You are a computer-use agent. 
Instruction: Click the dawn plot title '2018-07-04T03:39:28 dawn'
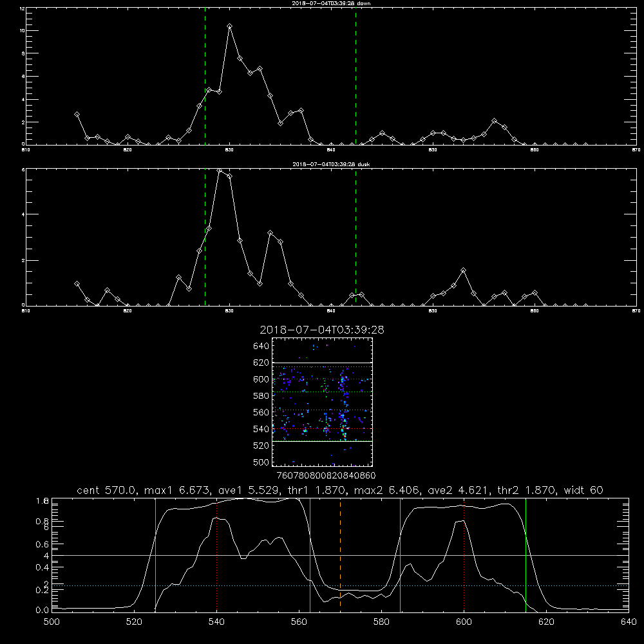pyautogui.click(x=331, y=3)
